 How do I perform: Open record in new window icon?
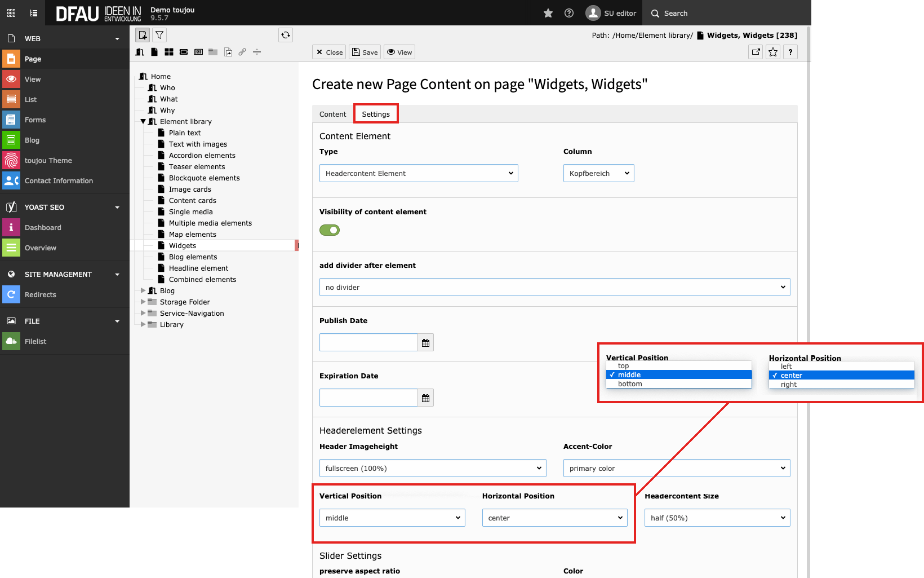756,52
